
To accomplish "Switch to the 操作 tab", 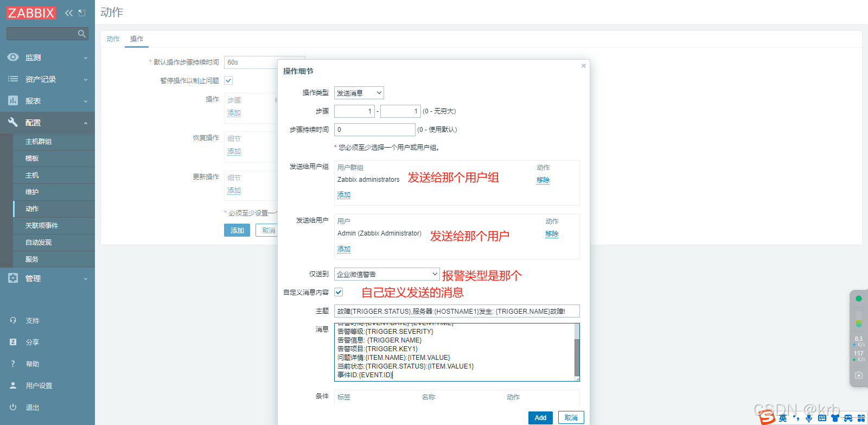I will tap(137, 39).
